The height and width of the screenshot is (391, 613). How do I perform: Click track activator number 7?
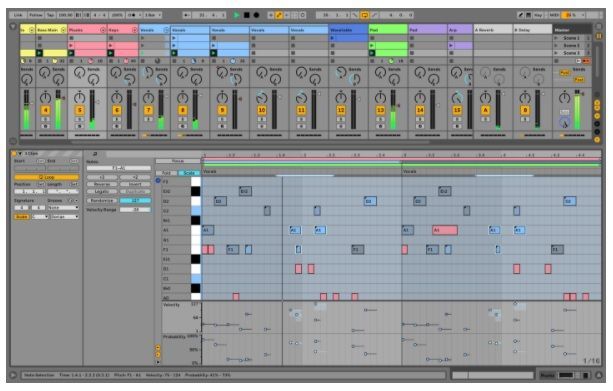click(148, 111)
